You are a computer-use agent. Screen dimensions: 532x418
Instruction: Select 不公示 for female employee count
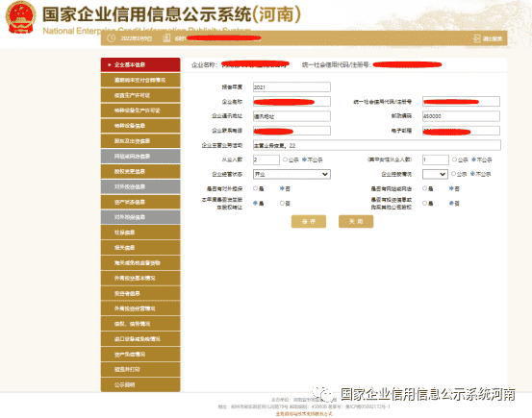[x=473, y=160]
